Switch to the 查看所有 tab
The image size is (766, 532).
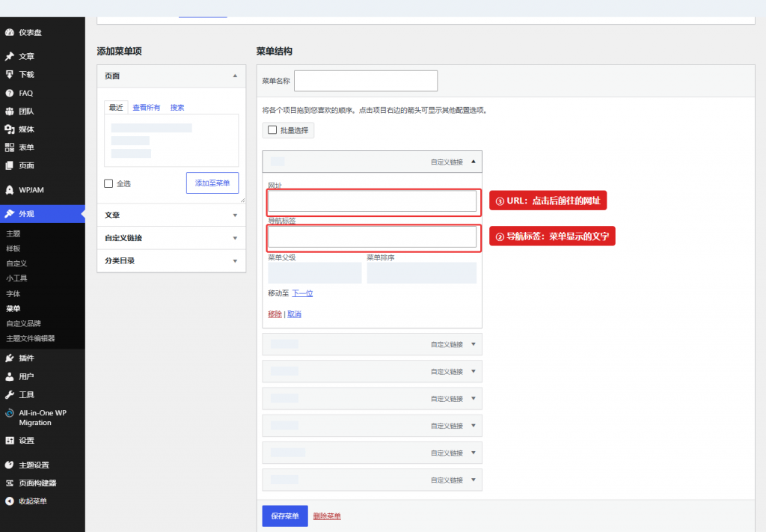[147, 108]
